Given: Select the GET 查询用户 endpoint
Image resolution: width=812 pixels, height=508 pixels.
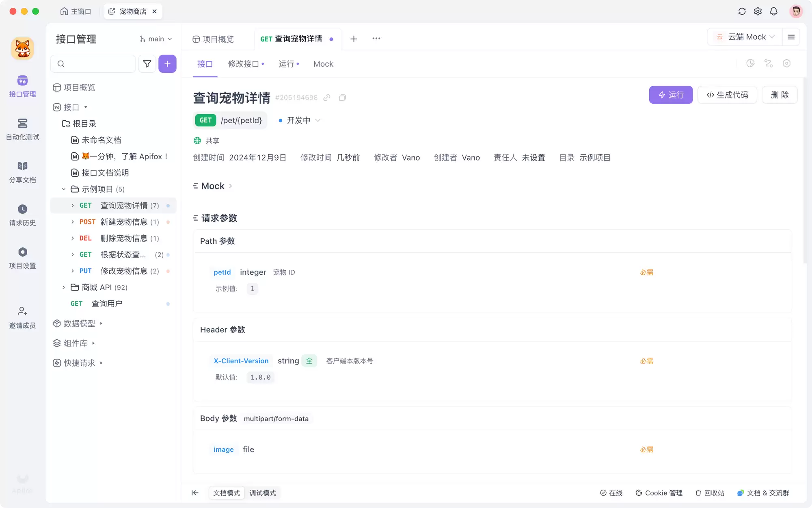Looking at the screenshot, I should point(114,304).
